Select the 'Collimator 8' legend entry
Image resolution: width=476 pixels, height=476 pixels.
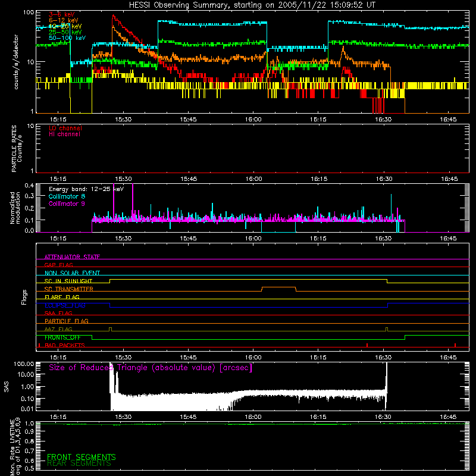click(67, 196)
